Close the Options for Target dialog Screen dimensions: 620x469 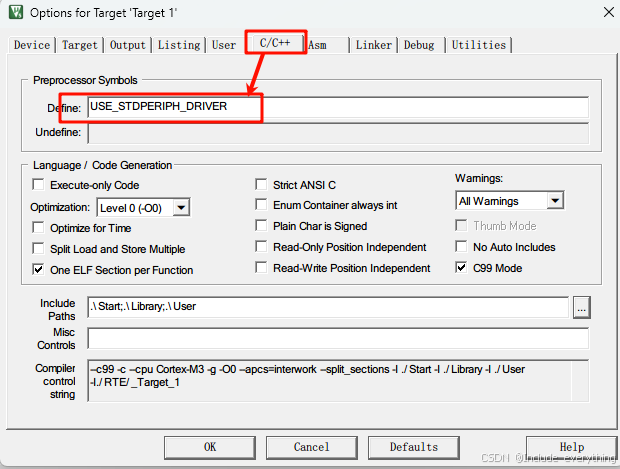pyautogui.click(x=609, y=12)
